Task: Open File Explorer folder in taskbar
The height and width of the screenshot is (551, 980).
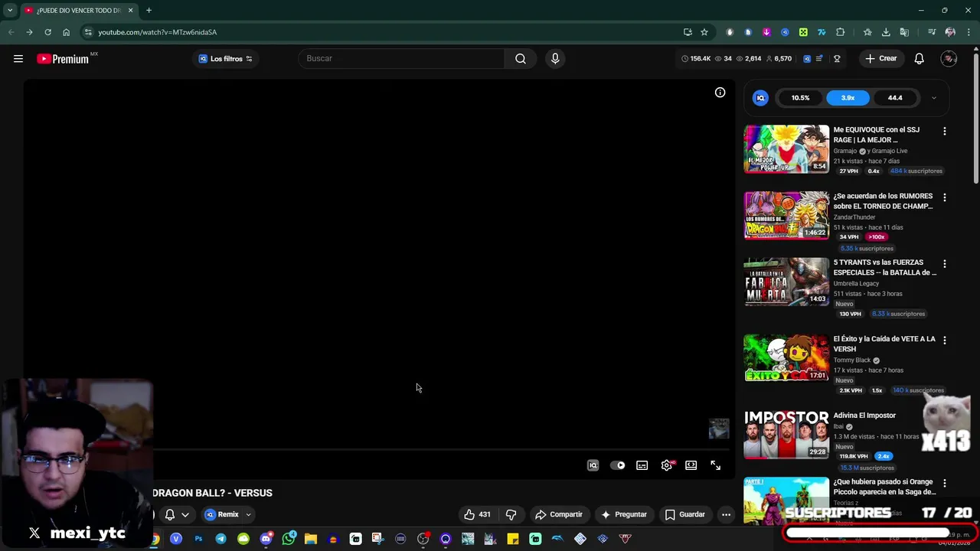Action: [x=311, y=540]
